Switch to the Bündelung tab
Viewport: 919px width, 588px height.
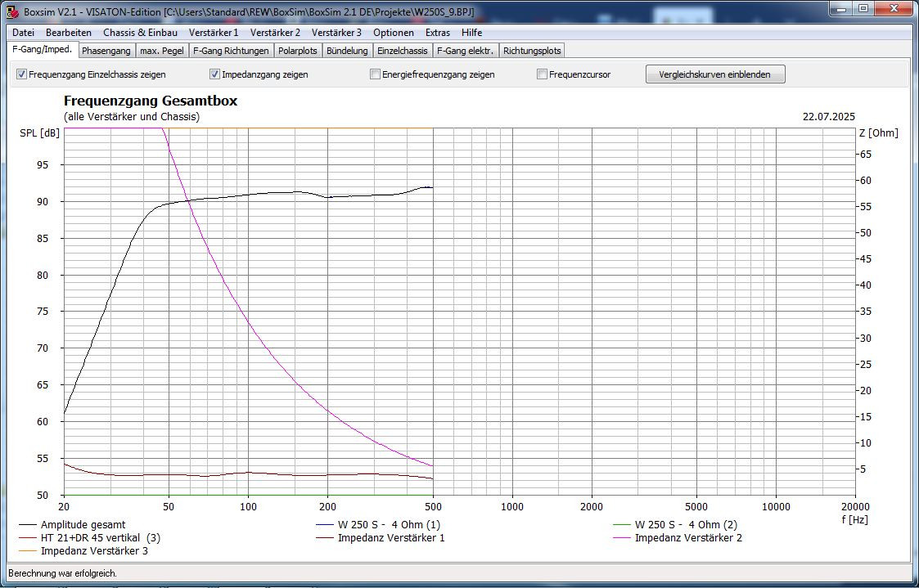(347, 51)
